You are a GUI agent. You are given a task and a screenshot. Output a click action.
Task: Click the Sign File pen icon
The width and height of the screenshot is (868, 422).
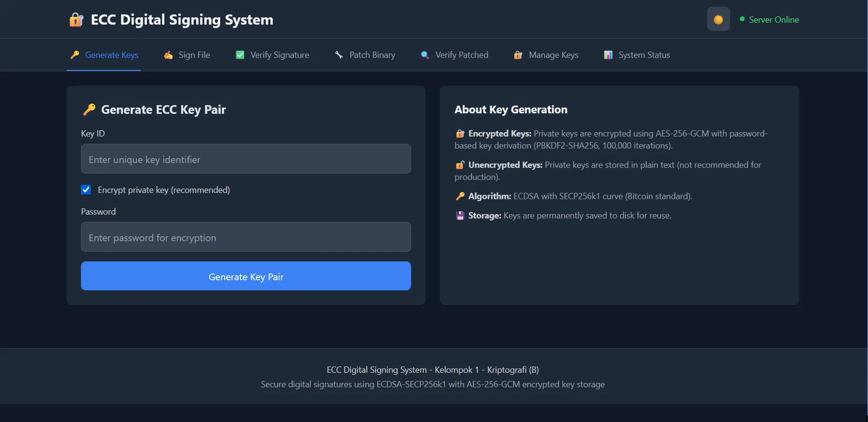pyautogui.click(x=168, y=55)
